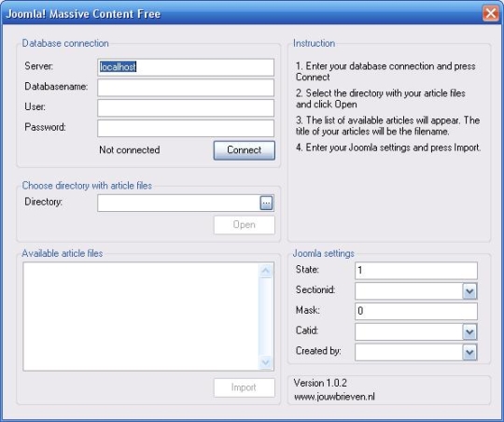Browse for directory using the ellipsis button
Image resolution: width=504 pixels, height=422 pixels.
(x=266, y=203)
